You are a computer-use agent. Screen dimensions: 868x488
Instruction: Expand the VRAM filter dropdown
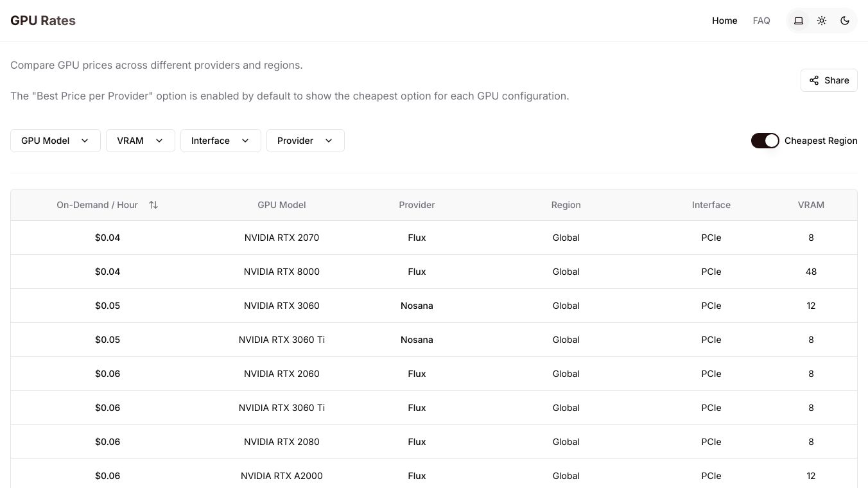pyautogui.click(x=140, y=141)
